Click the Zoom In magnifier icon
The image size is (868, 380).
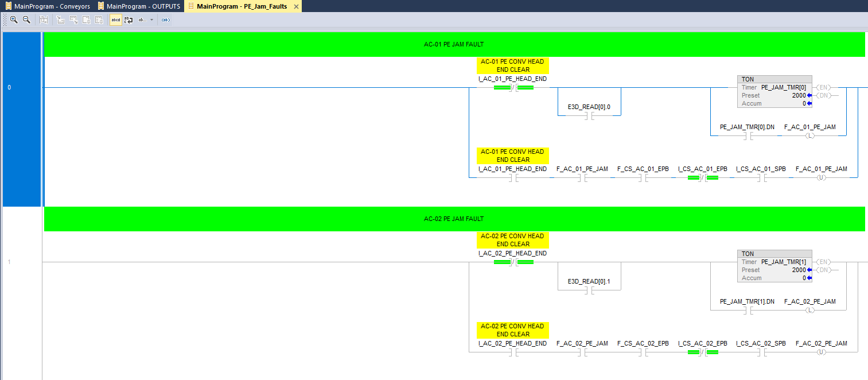[14, 20]
